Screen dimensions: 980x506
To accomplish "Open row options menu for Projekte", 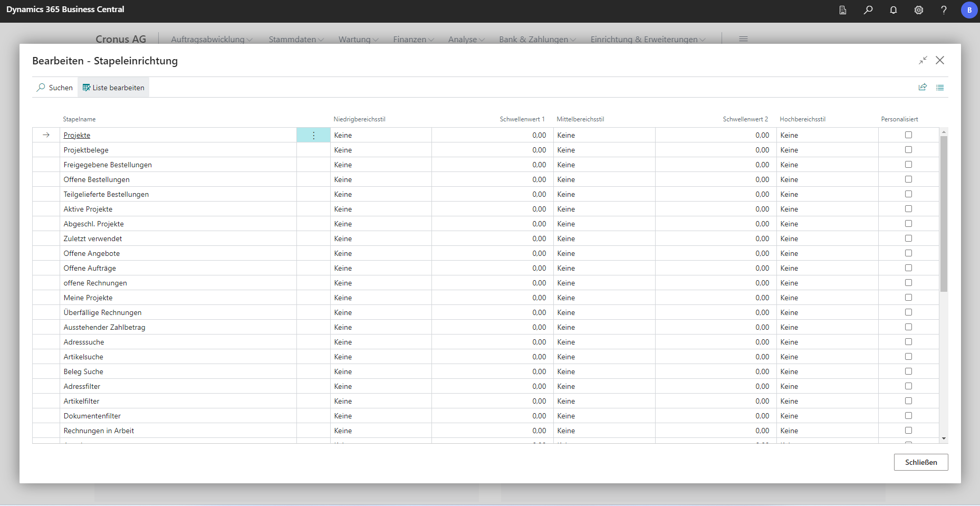I will pos(313,136).
